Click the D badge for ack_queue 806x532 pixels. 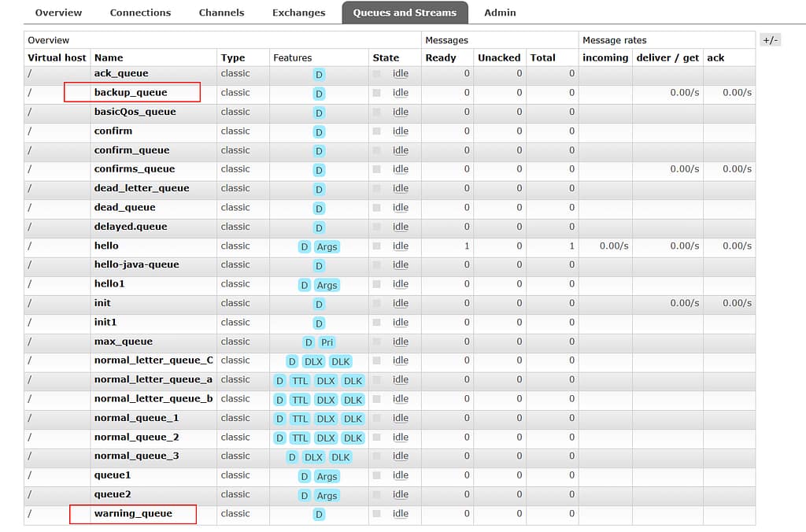pos(319,74)
